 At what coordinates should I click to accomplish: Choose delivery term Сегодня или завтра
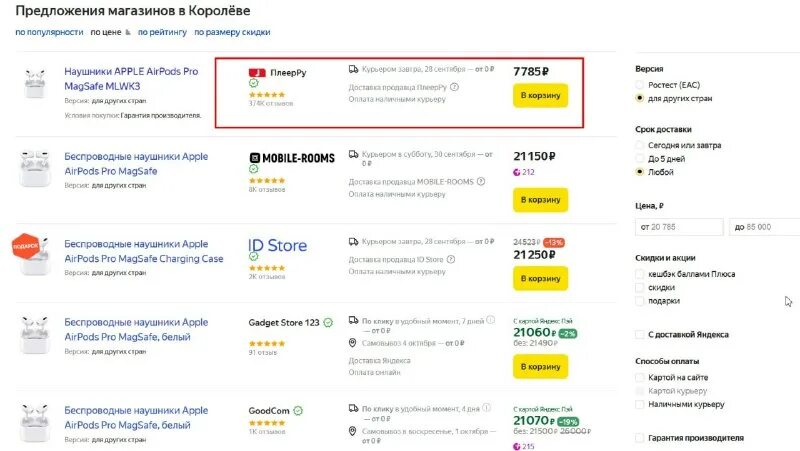[x=640, y=146]
